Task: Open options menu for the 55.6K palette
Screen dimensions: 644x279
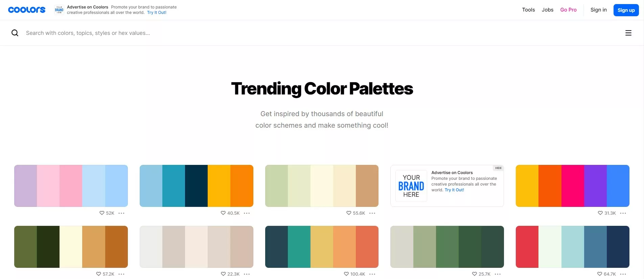Action: (372, 213)
